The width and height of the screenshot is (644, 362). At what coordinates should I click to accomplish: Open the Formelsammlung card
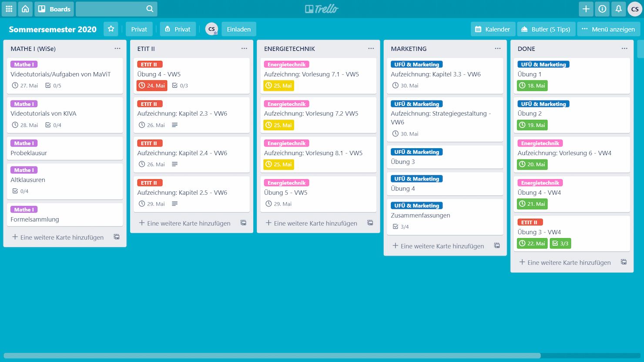point(65,215)
